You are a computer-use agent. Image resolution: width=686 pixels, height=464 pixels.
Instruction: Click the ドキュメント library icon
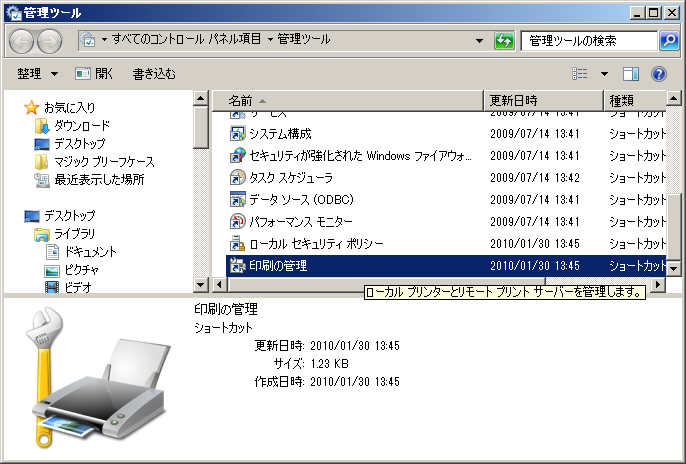pyautogui.click(x=52, y=252)
